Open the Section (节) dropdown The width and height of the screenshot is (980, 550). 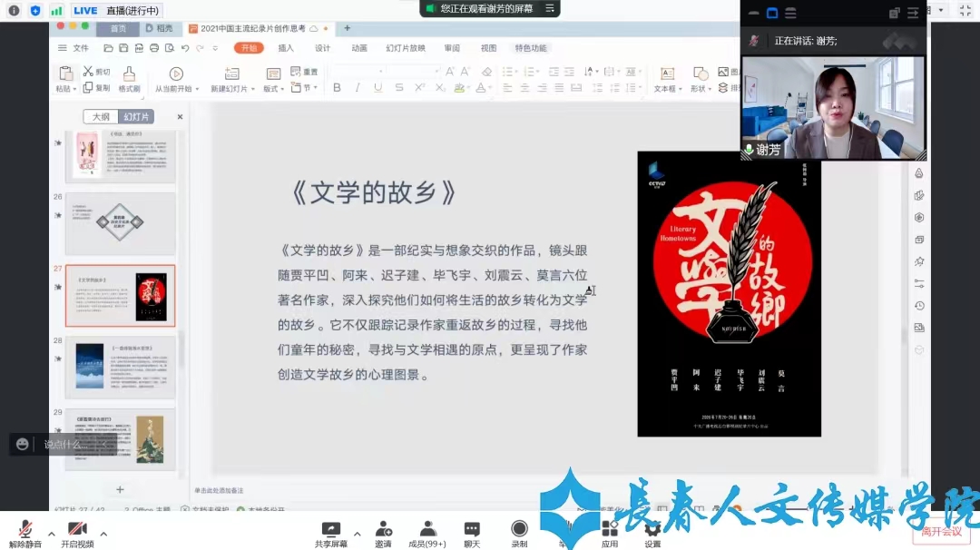point(305,87)
